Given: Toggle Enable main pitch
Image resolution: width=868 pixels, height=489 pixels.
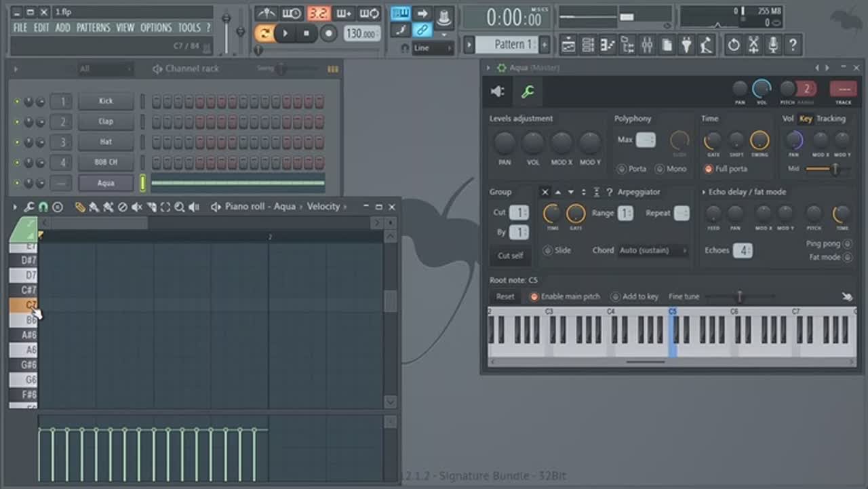Looking at the screenshot, I should (x=534, y=296).
